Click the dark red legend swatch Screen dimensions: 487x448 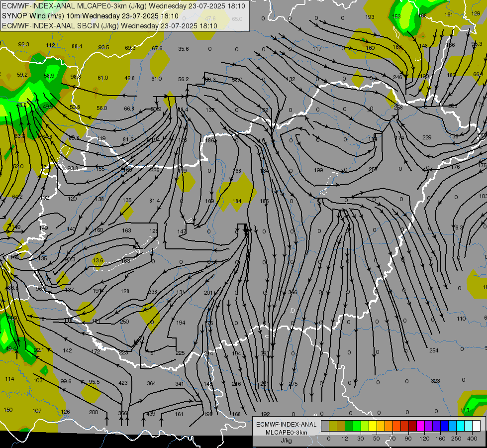[x=412, y=426]
